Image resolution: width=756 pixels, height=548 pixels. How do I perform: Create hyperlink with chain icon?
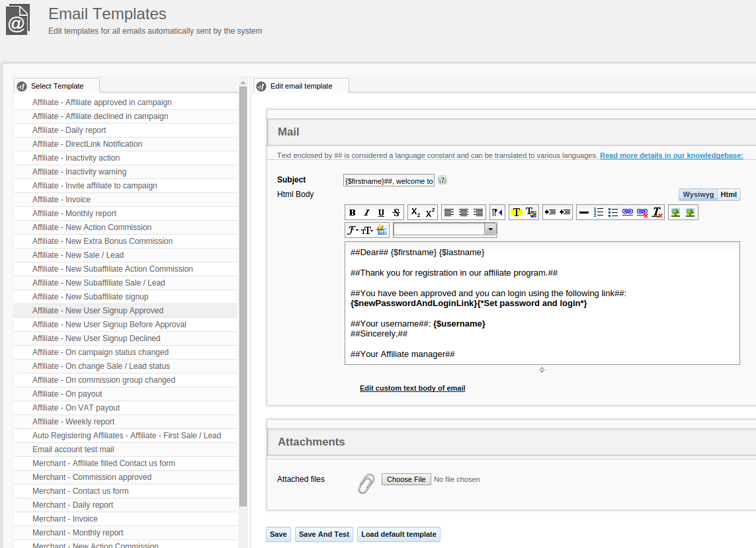pyautogui.click(x=628, y=213)
